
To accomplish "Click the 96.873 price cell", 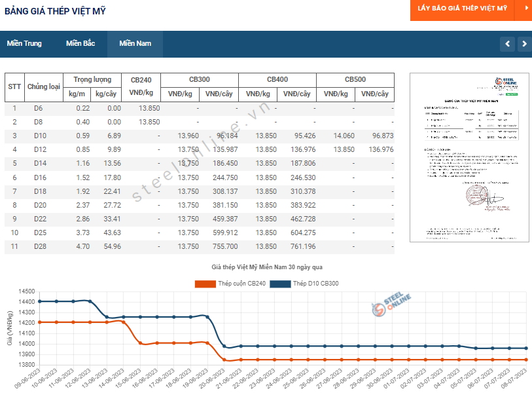I will pos(383,136).
